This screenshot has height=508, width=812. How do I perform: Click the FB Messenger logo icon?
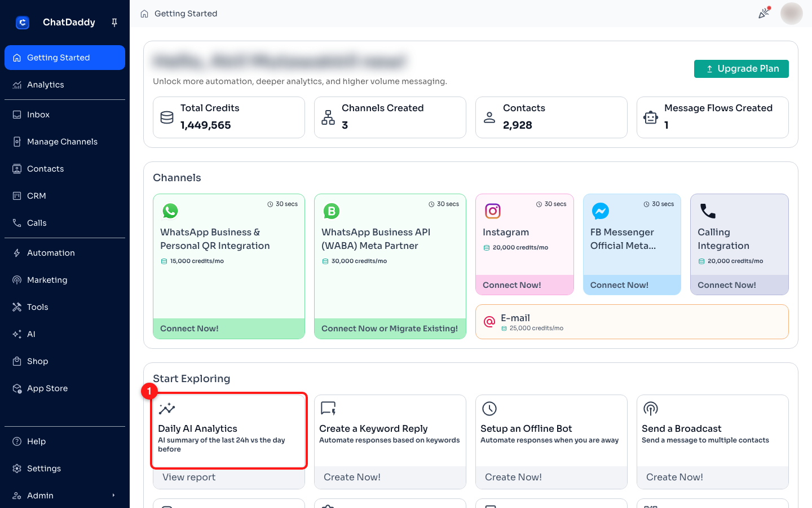coord(601,211)
